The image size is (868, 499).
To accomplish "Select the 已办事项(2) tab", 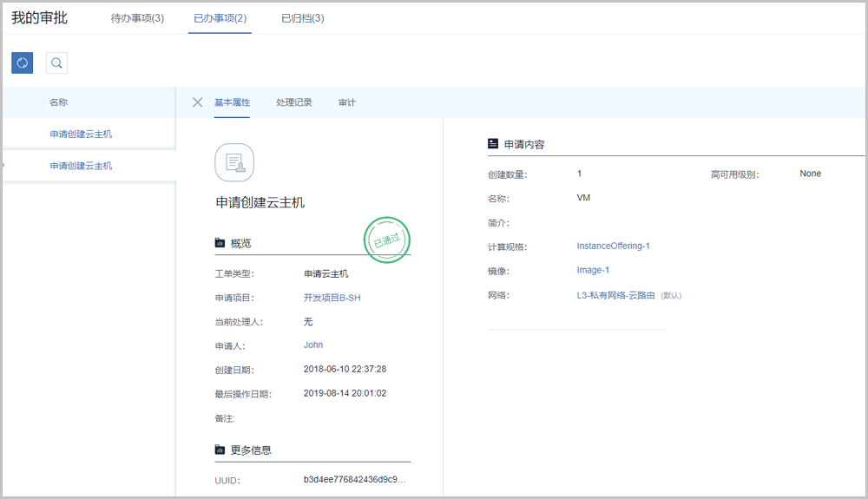I will 220,18.
